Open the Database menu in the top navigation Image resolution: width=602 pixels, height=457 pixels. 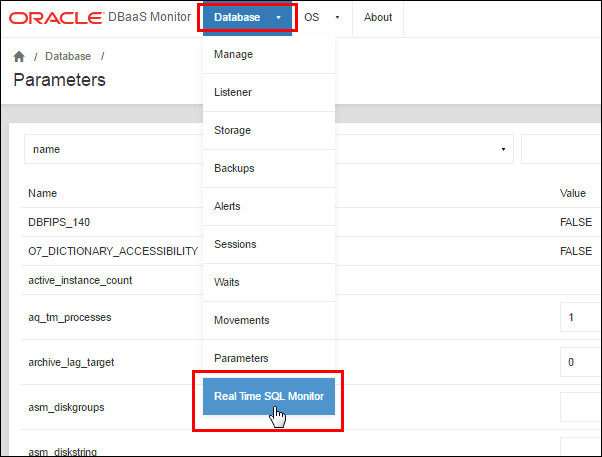tap(247, 17)
